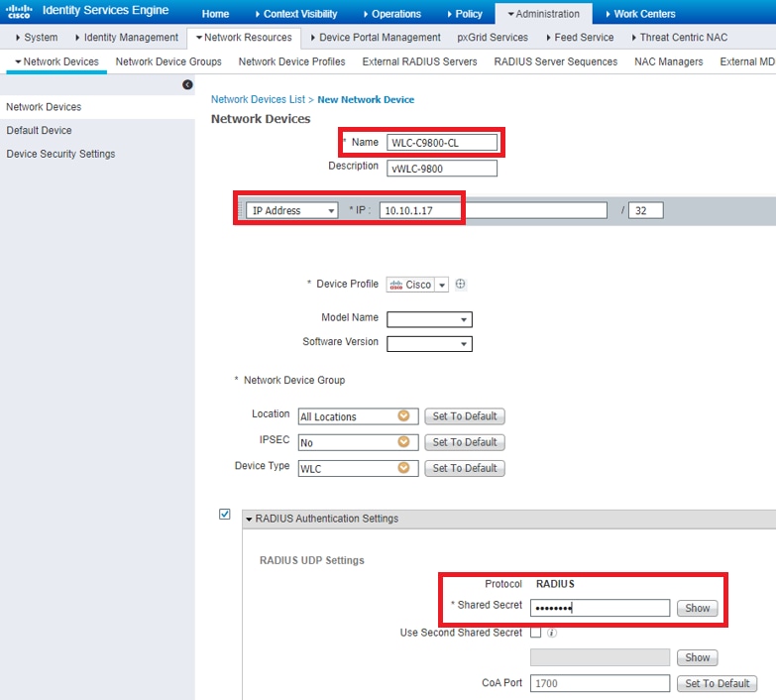Open the IP Address type dropdown
This screenshot has width=776, height=700.
click(x=292, y=210)
